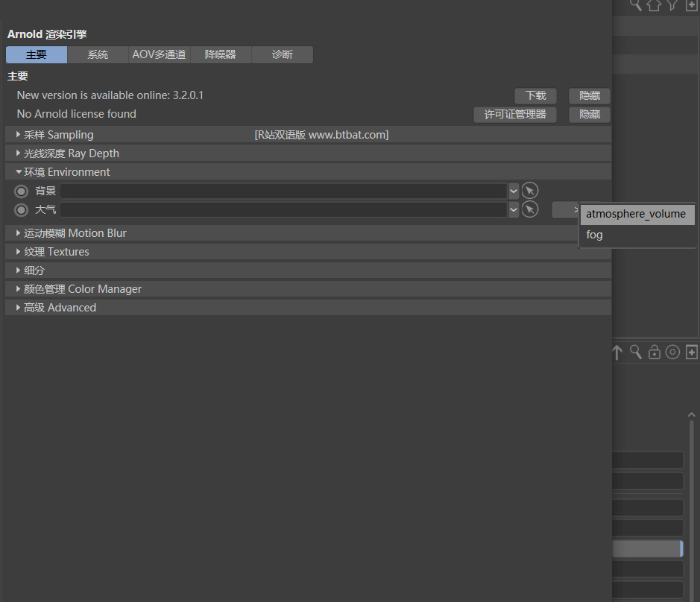Click the 下载 button for new version
The height and width of the screenshot is (602, 700).
(535, 95)
